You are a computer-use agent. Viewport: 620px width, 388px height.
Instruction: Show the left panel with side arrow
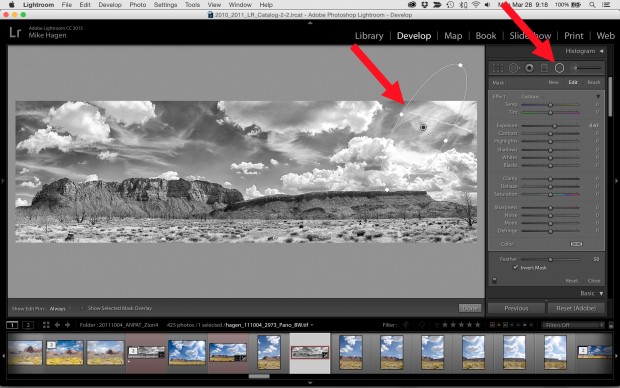(3, 181)
